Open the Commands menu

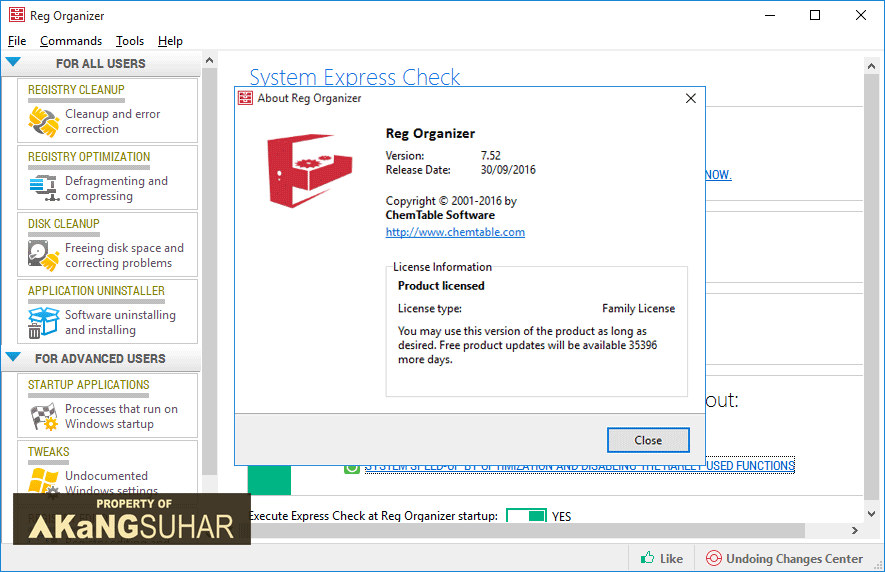71,41
